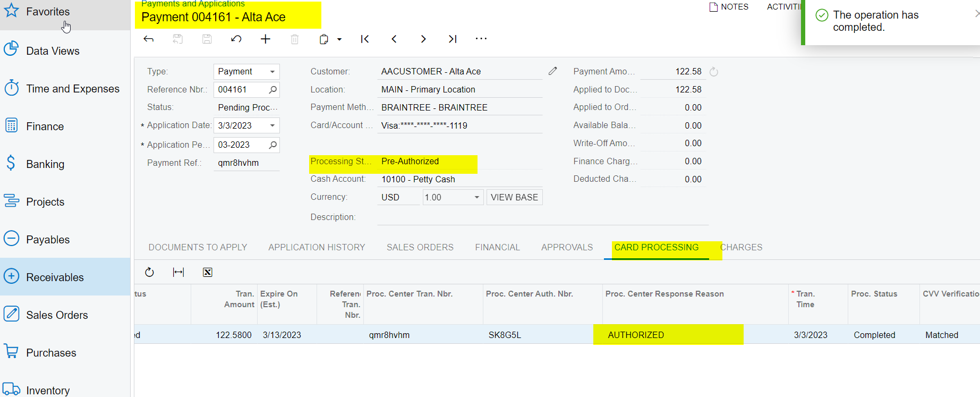Click the 3/13/2023 expire date cell
The height and width of the screenshot is (397, 980).
pos(287,335)
